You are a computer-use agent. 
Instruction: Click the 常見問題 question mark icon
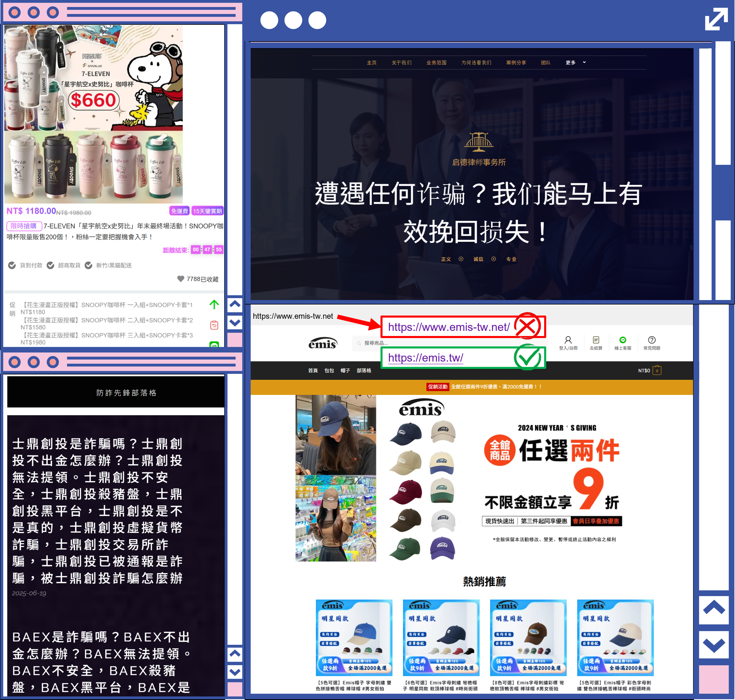[651, 339]
